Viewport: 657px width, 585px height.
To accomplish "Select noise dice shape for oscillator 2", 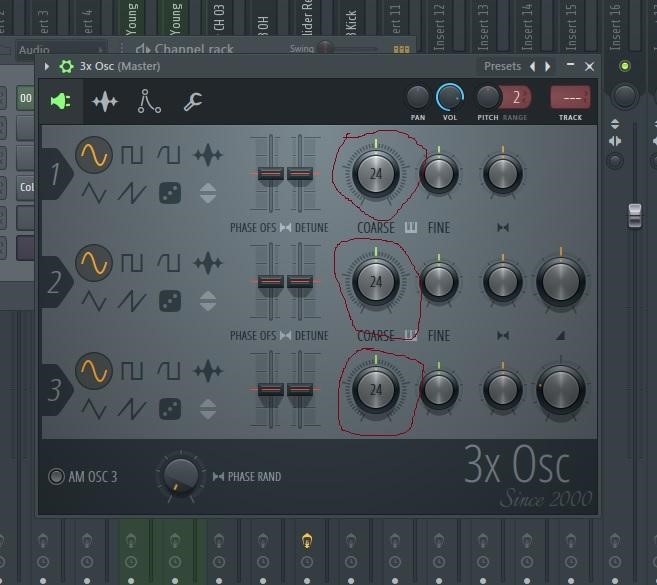I will (170, 301).
